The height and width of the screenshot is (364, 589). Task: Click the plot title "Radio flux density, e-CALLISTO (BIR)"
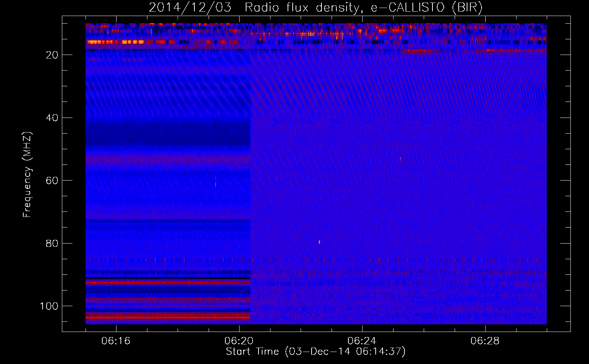point(364,8)
